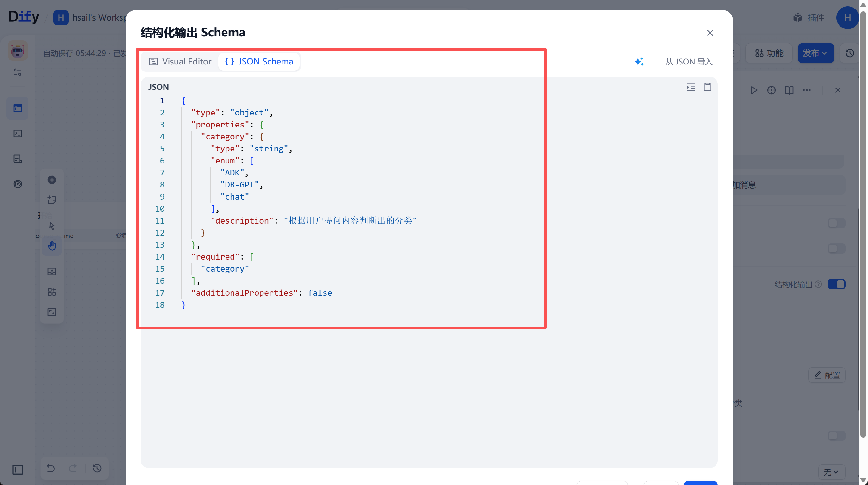Click the 从 JSON 导入 button
Image resolution: width=868 pixels, height=485 pixels.
click(689, 62)
